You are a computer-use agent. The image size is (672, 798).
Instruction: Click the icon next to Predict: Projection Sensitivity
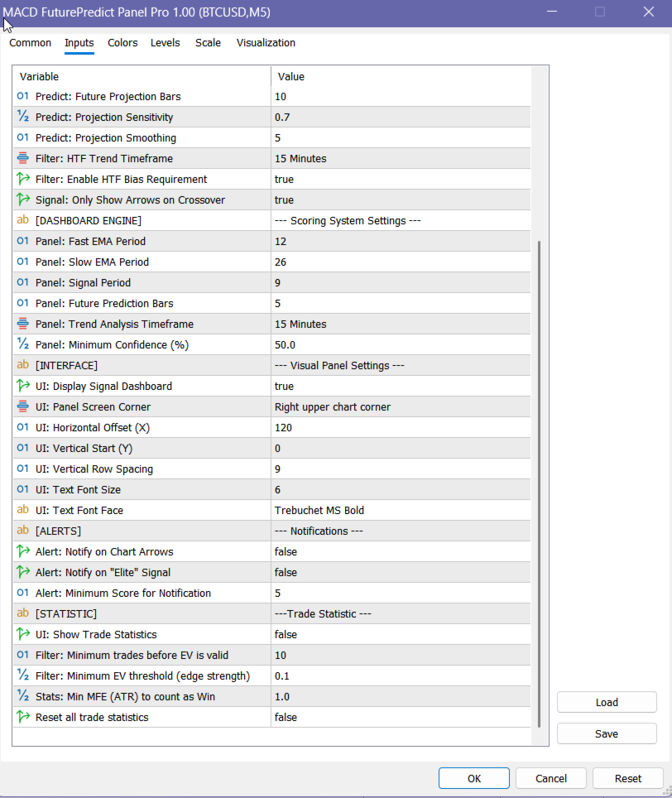22,118
